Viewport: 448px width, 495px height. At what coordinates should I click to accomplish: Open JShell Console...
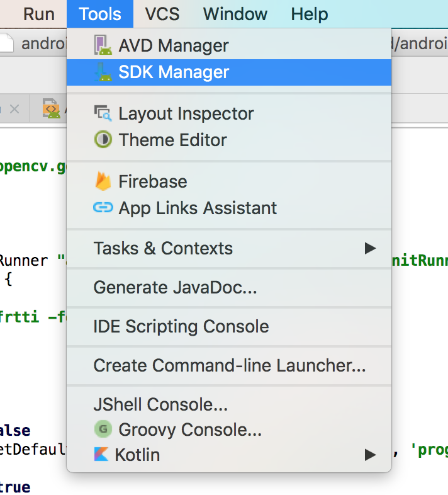(x=229, y=404)
